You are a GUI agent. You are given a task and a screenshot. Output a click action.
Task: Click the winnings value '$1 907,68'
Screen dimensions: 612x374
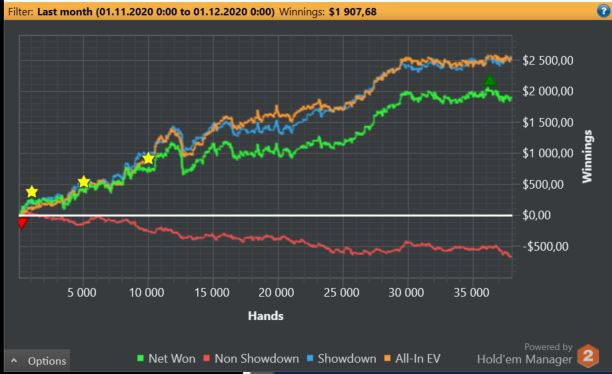(353, 12)
